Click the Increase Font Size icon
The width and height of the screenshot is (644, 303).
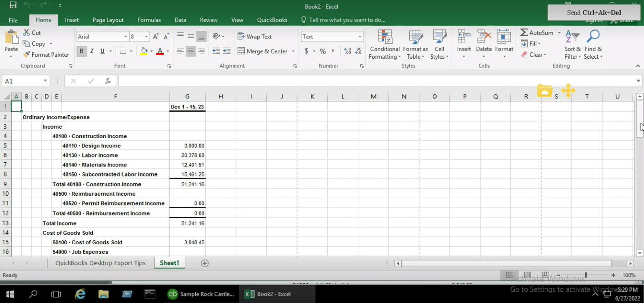(156, 37)
